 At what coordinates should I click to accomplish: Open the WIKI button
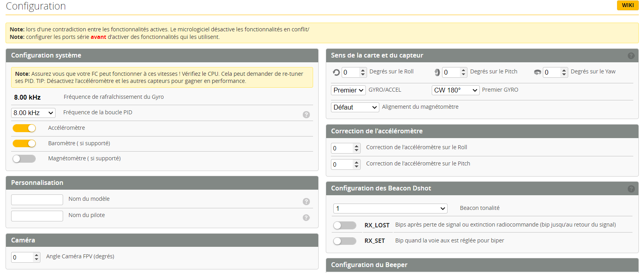pyautogui.click(x=627, y=5)
